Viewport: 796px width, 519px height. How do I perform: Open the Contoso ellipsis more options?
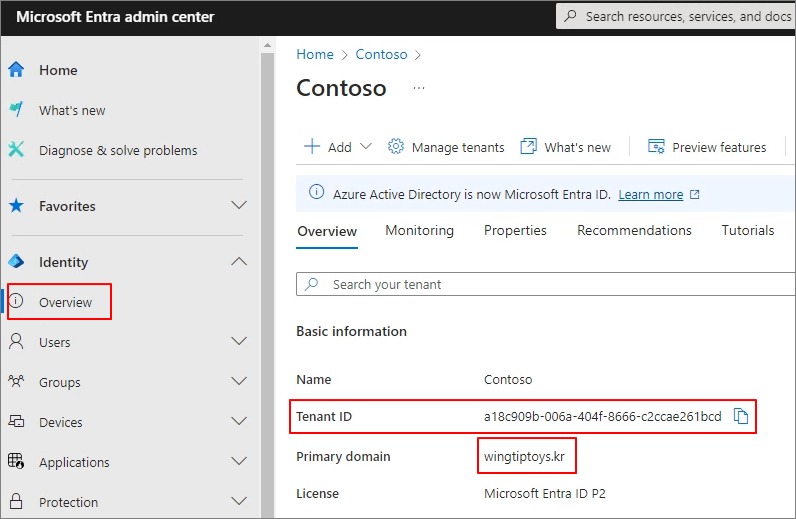tap(419, 88)
